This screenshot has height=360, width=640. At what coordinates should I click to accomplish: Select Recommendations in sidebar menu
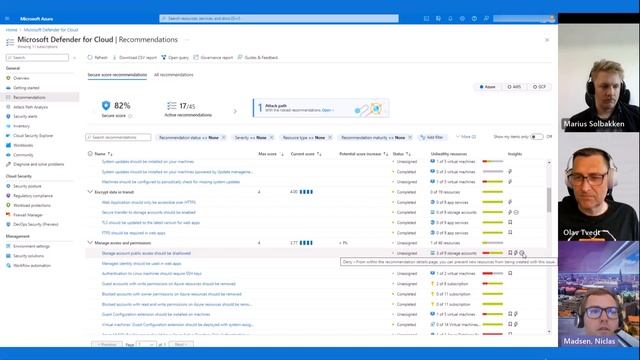[40, 97]
